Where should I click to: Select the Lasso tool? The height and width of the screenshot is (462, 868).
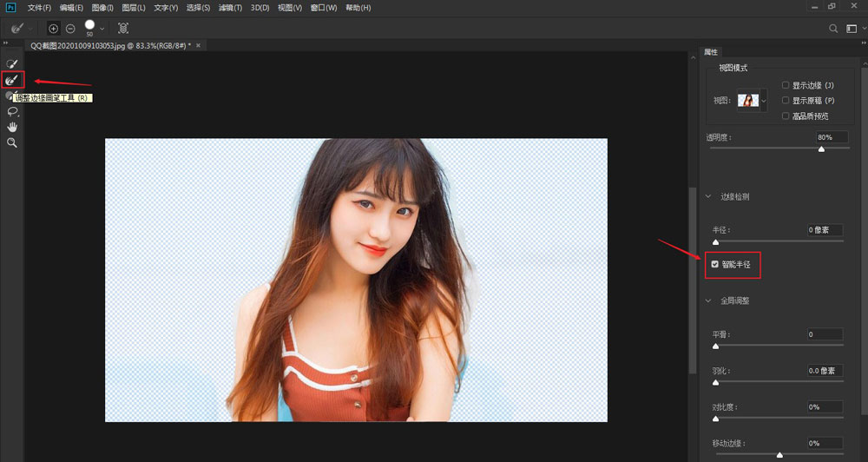(x=12, y=112)
